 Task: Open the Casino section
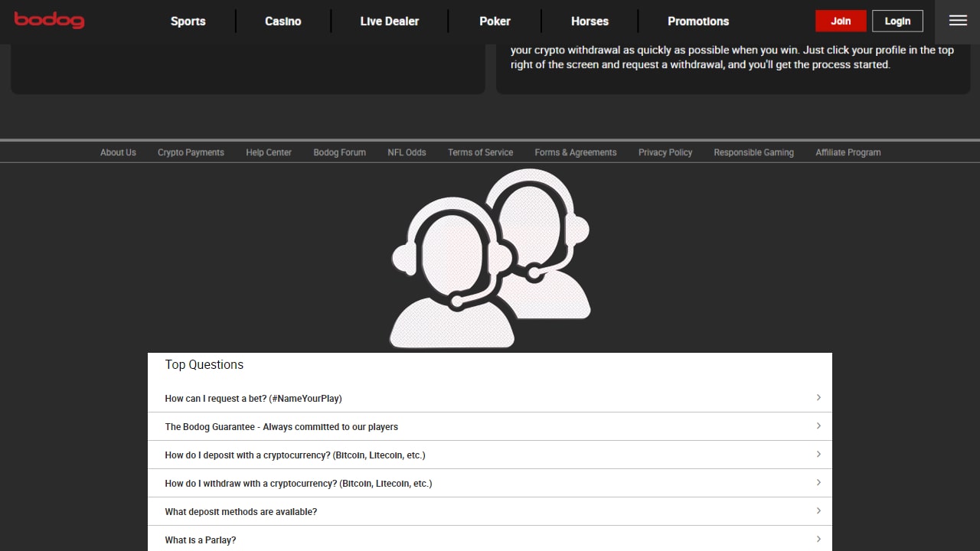(x=283, y=21)
